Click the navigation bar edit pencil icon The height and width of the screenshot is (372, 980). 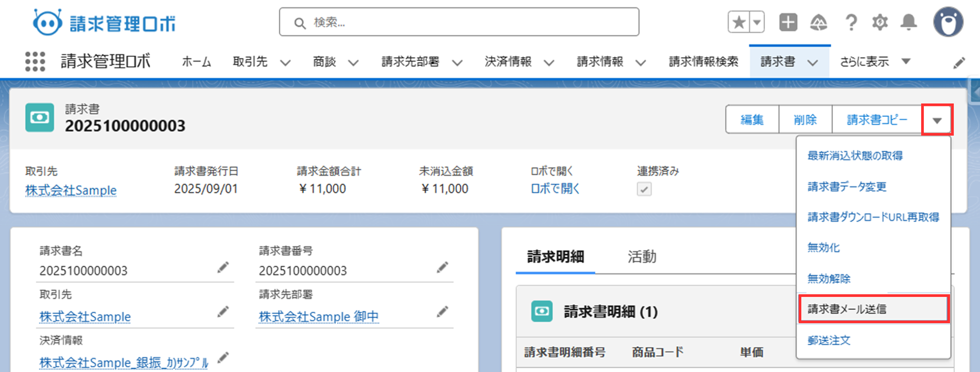(959, 63)
